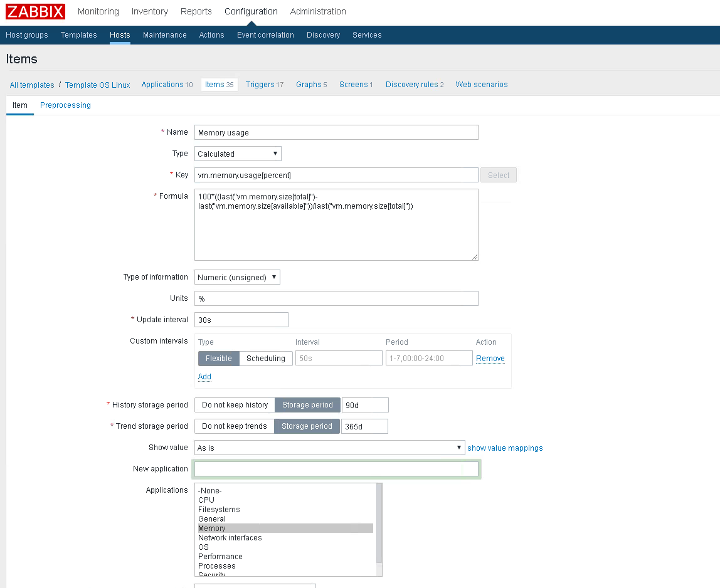Screen dimensions: 720x588
Task: Open the Inventory menu
Action: 150,11
